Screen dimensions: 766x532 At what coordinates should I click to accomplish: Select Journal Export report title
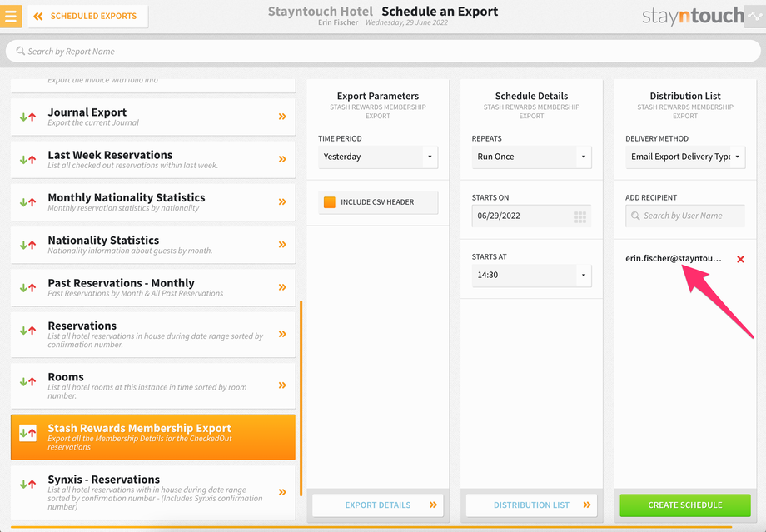click(87, 112)
